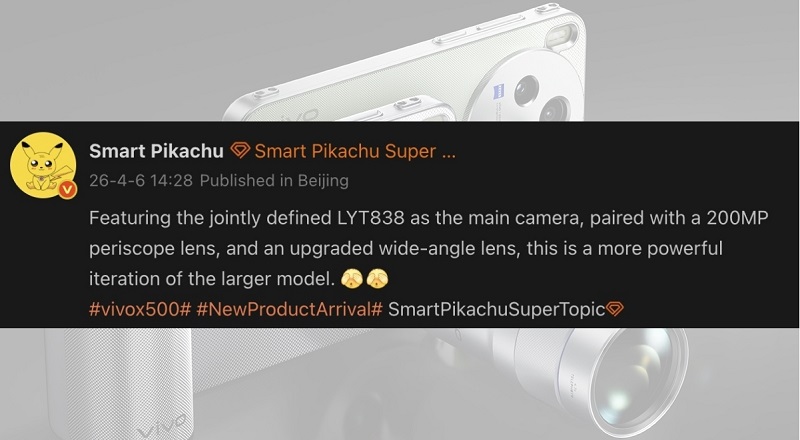The width and height of the screenshot is (800, 440).
Task: Click the orange verified V badge
Action: 67,190
